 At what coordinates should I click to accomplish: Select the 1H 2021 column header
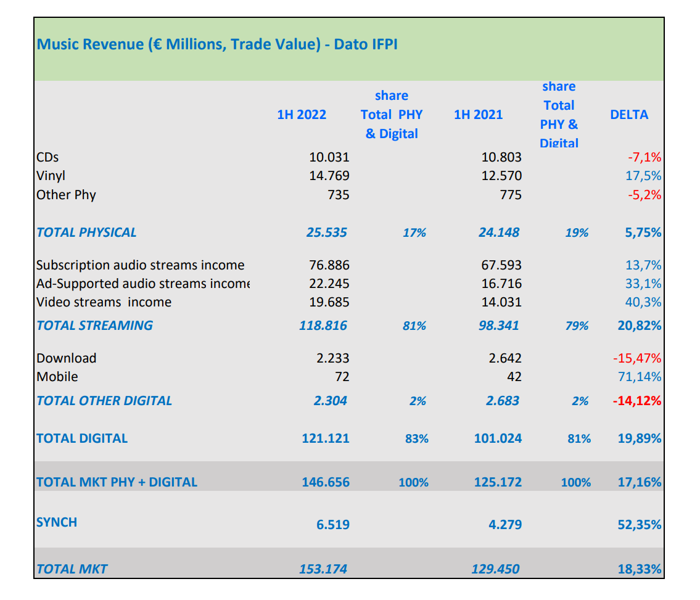(478, 115)
